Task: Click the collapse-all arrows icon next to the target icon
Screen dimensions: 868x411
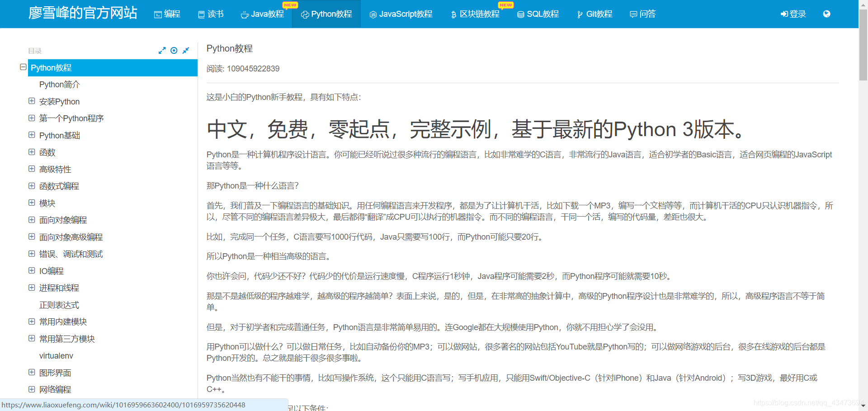Action: point(186,50)
